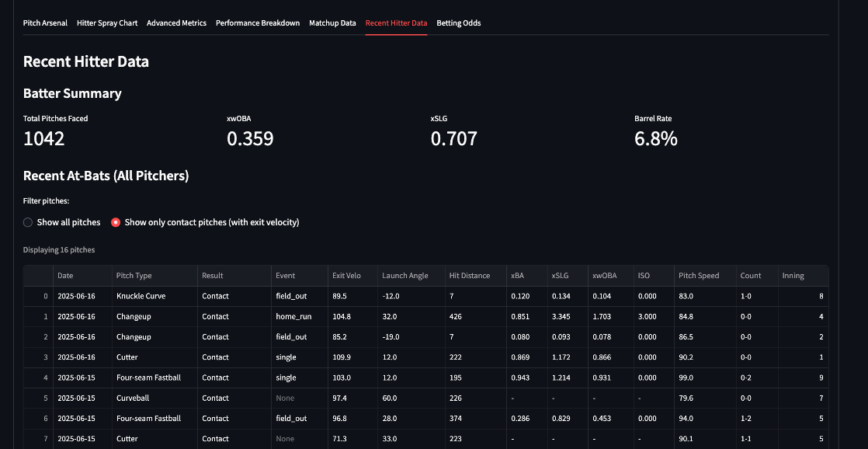
Task: Select the Advanced Metrics tab
Action: point(176,23)
